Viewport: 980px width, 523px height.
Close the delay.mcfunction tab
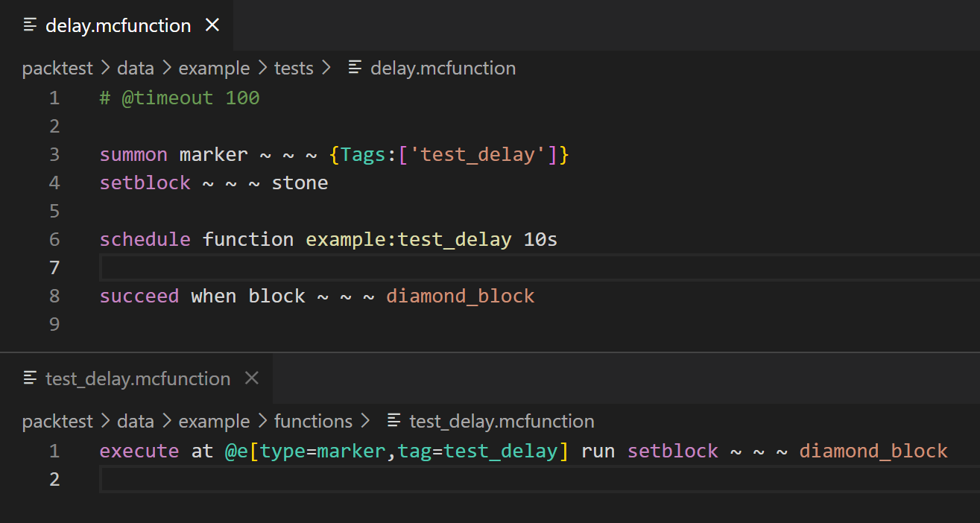tap(212, 25)
